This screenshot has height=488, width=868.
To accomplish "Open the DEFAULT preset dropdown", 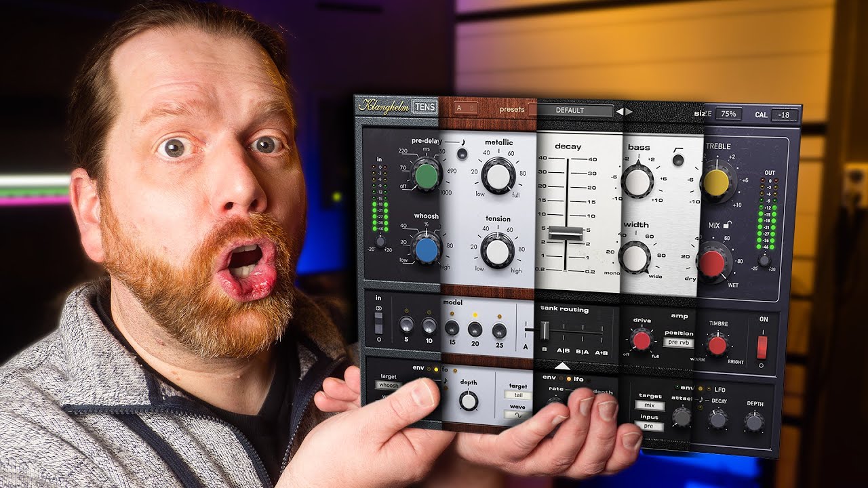I will pos(575,110).
